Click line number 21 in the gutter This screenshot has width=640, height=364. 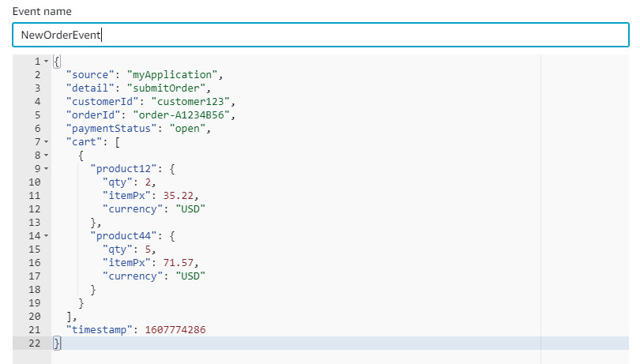pos(36,329)
